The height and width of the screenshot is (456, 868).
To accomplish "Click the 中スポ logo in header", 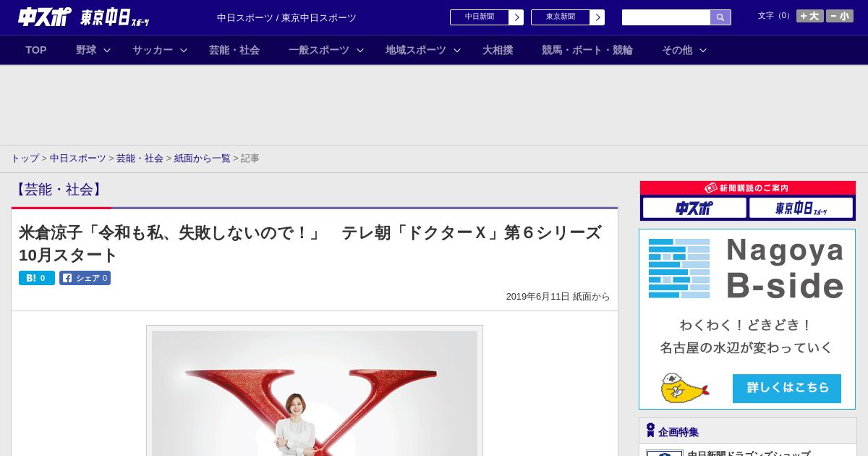I will coord(44,17).
